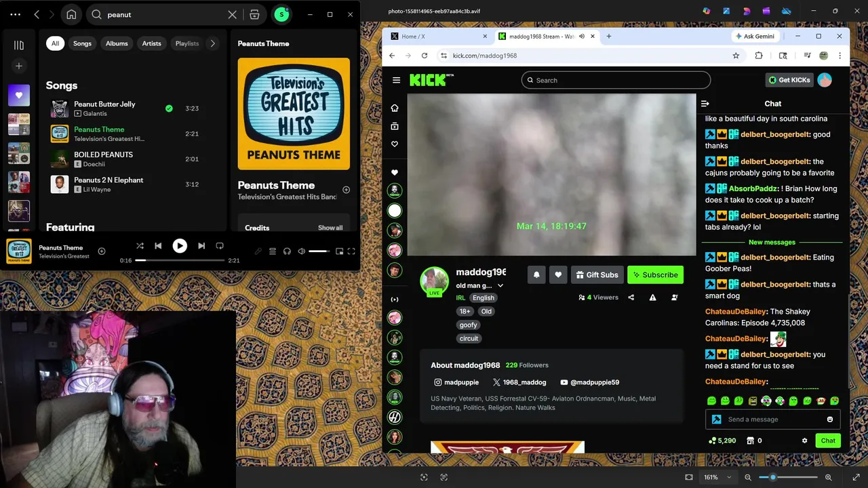Expand the stream title chevron
The image size is (868, 488).
click(500, 286)
